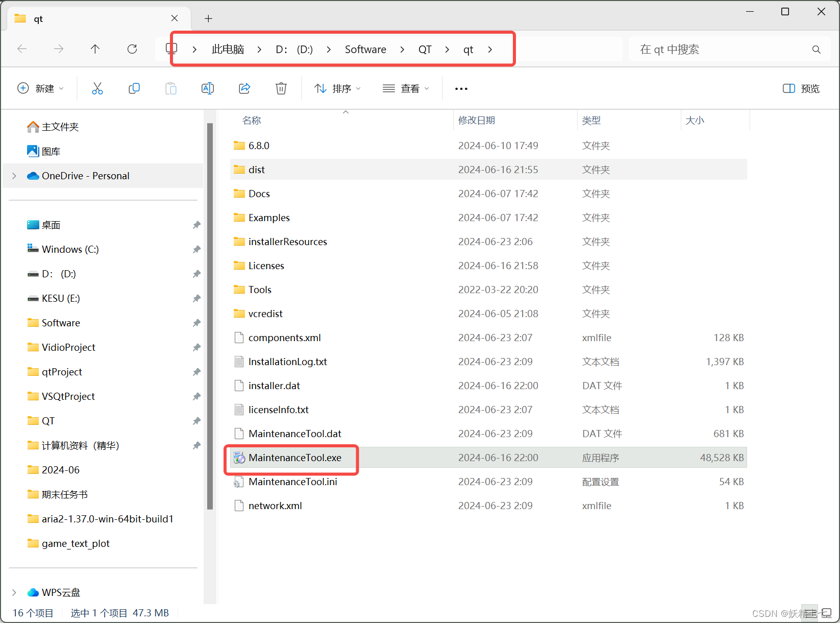The width and height of the screenshot is (840, 623).
Task: Open game_text_plot folder in sidebar
Action: coord(68,543)
